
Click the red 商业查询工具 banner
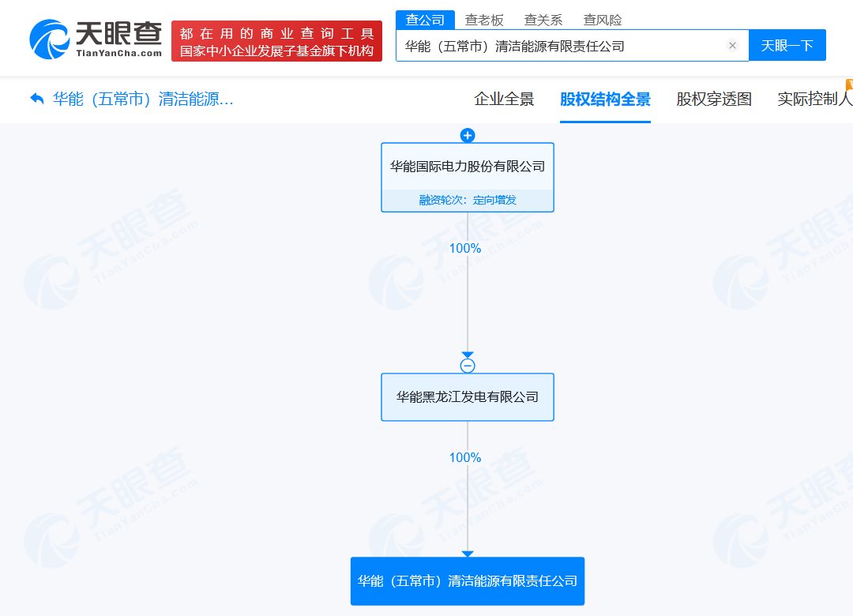[276, 41]
